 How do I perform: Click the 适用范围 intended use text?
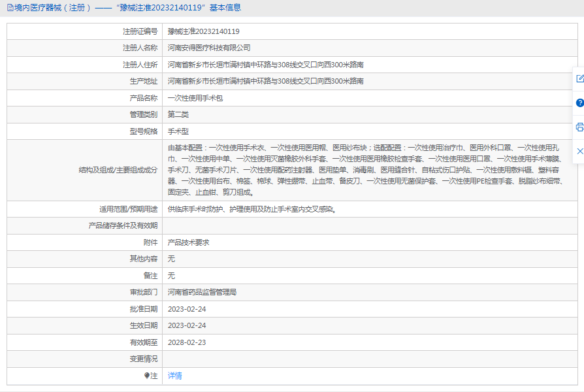pos(252,209)
